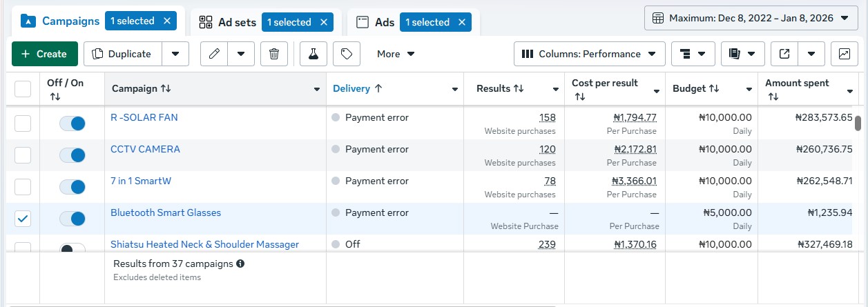Click the pencil edit icon

215,54
